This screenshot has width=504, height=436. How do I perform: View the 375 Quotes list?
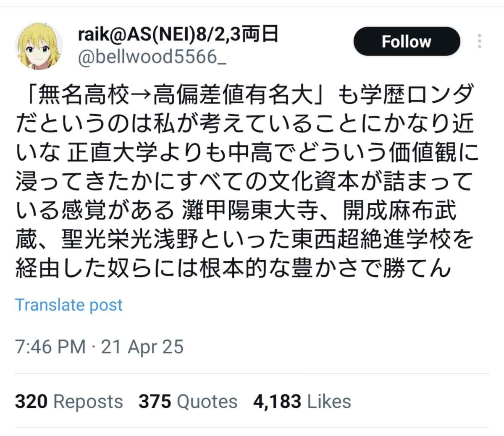pos(188,401)
